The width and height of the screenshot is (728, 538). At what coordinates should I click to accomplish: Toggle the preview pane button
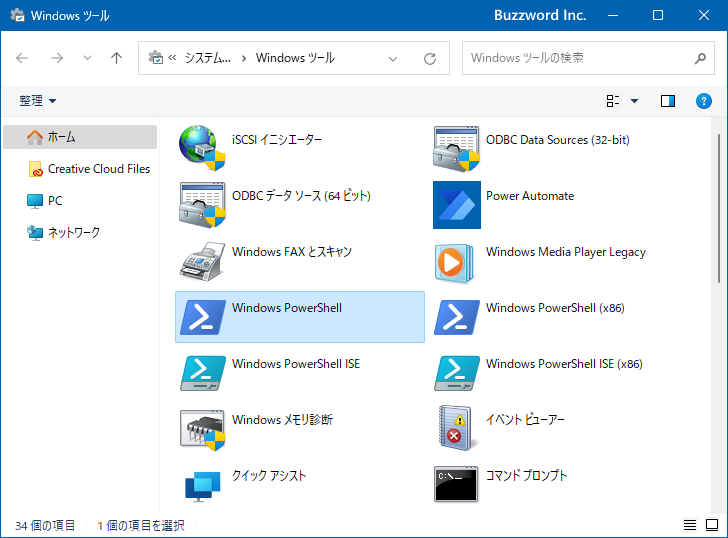click(x=668, y=101)
